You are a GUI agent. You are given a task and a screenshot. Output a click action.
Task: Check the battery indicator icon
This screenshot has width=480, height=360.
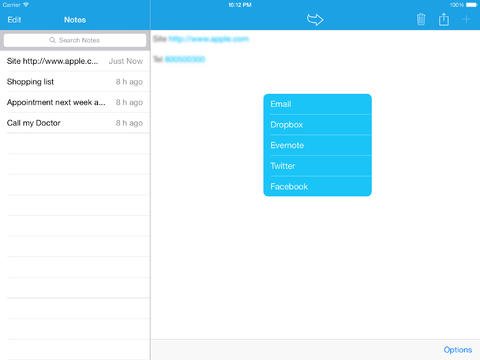click(472, 5)
